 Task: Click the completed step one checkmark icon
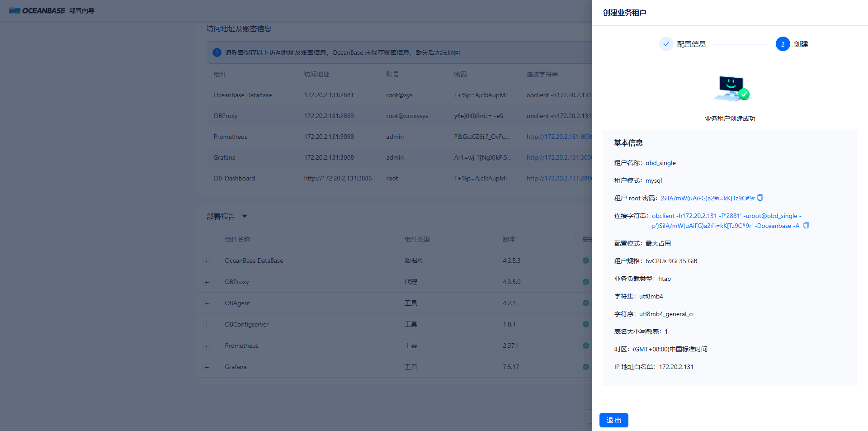[x=666, y=44]
